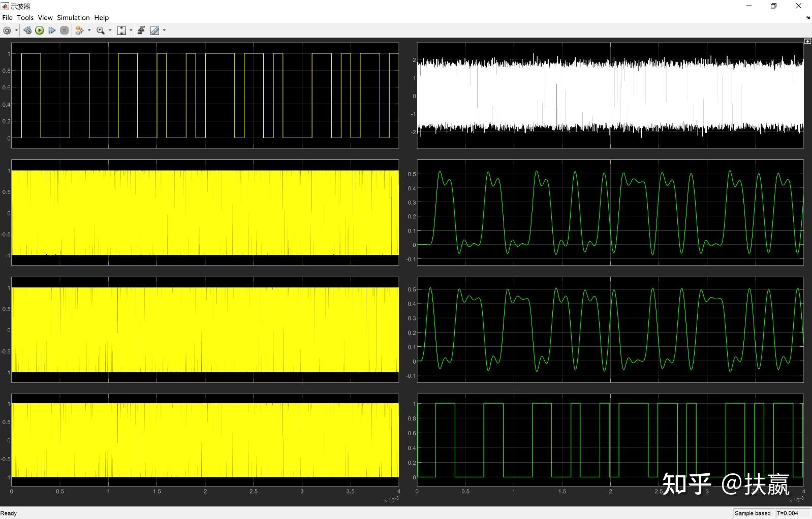Click the 'Sample based' status bar entry

[753, 513]
